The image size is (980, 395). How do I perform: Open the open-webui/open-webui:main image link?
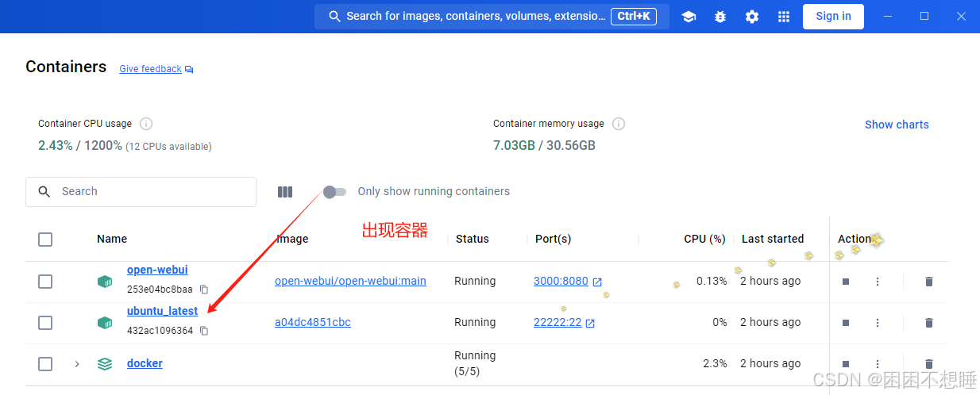tap(350, 281)
